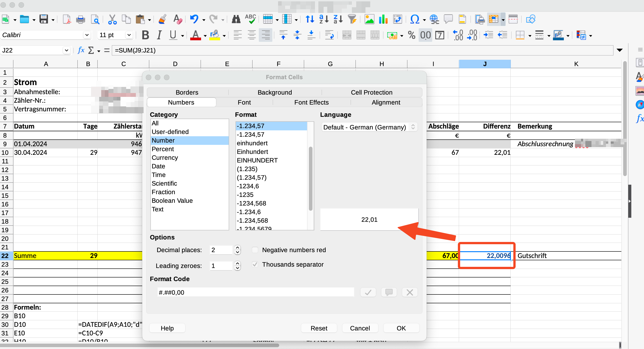Expand the font size 11 pt dropdown
This screenshot has height=349, width=644.
click(x=129, y=35)
